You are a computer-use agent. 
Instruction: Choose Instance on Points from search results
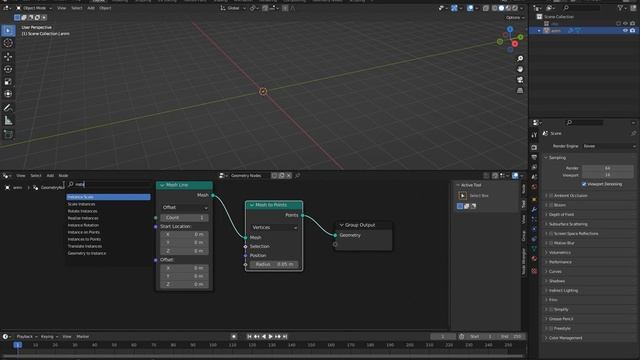click(x=108, y=232)
